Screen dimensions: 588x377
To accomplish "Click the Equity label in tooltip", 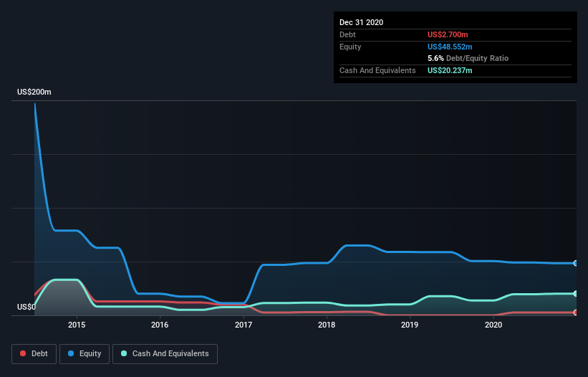I will 350,47.
